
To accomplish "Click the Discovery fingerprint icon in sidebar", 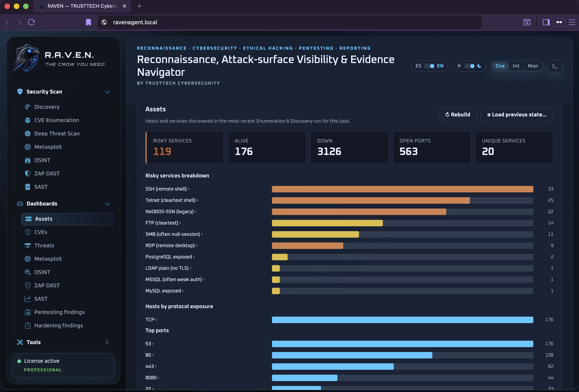I will click(x=28, y=107).
